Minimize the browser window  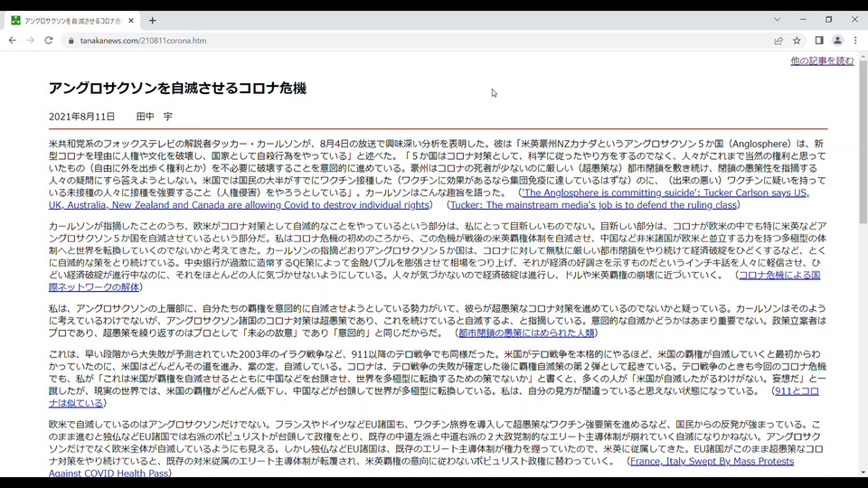pos(803,19)
